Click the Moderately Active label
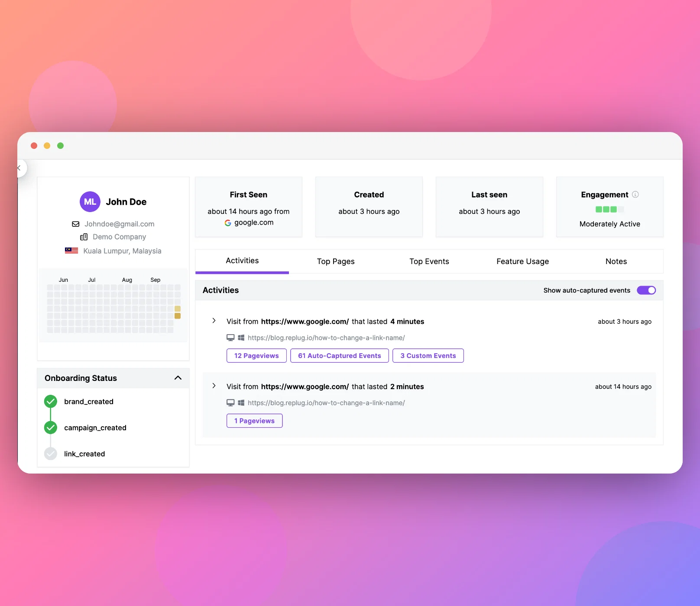700x606 pixels. 610,224
